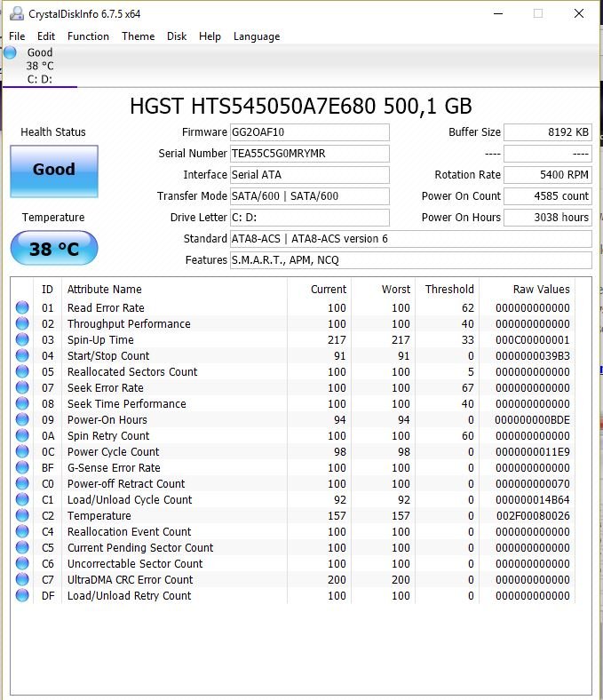Open the Edit menu
The width and height of the screenshot is (603, 700).
click(x=46, y=36)
